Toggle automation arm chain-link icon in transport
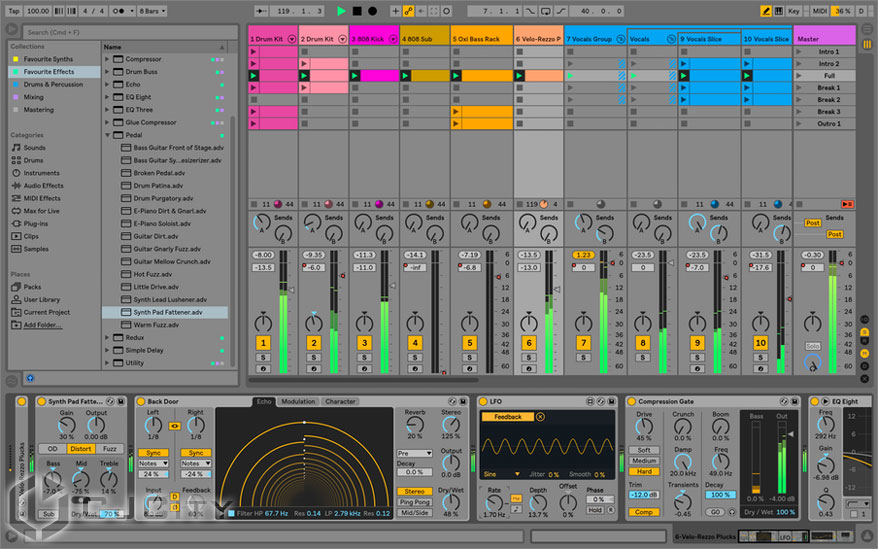This screenshot has width=878, height=549. [408, 11]
